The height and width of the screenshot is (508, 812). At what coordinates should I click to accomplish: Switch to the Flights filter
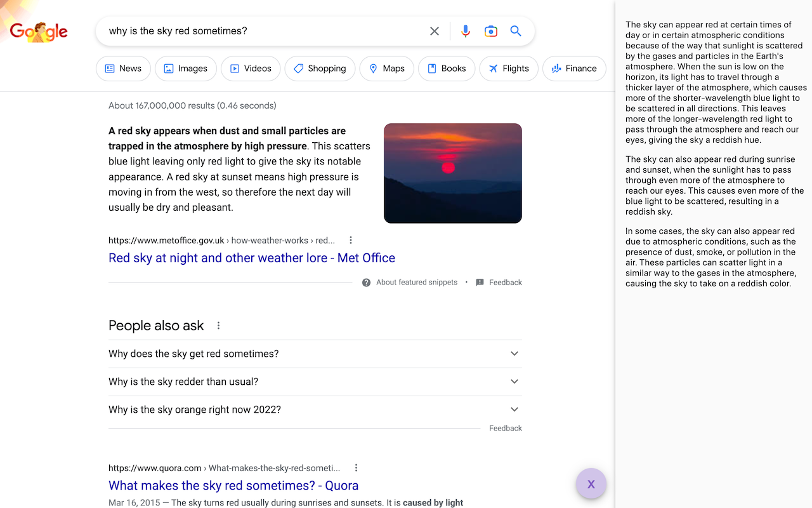click(509, 69)
